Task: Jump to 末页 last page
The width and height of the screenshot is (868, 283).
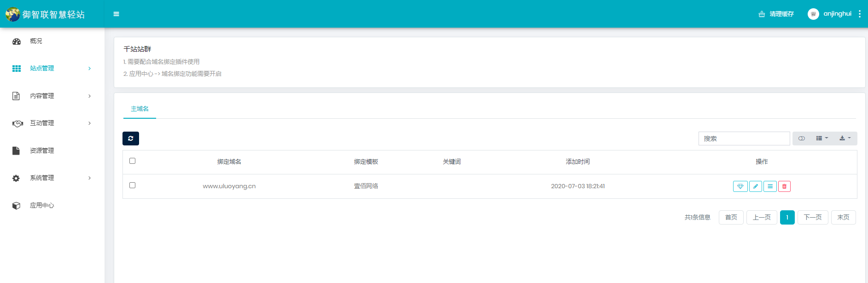Action: [843, 217]
